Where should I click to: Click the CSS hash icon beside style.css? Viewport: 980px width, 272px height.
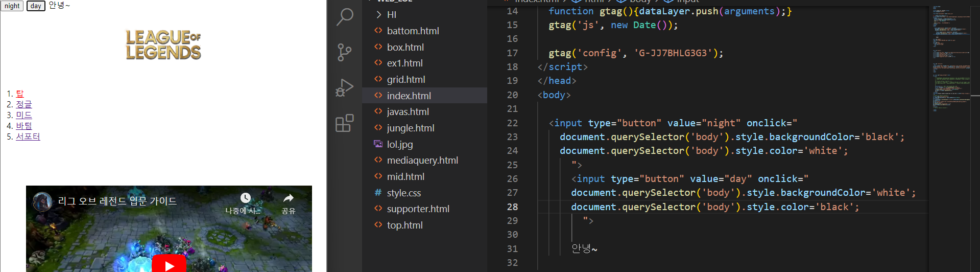coord(378,193)
